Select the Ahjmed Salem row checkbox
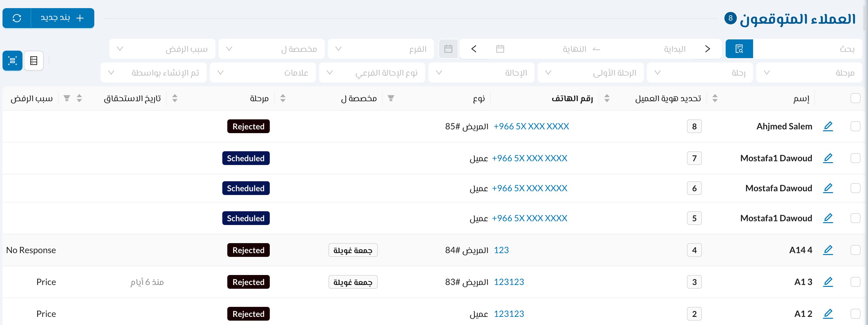 coord(856,127)
